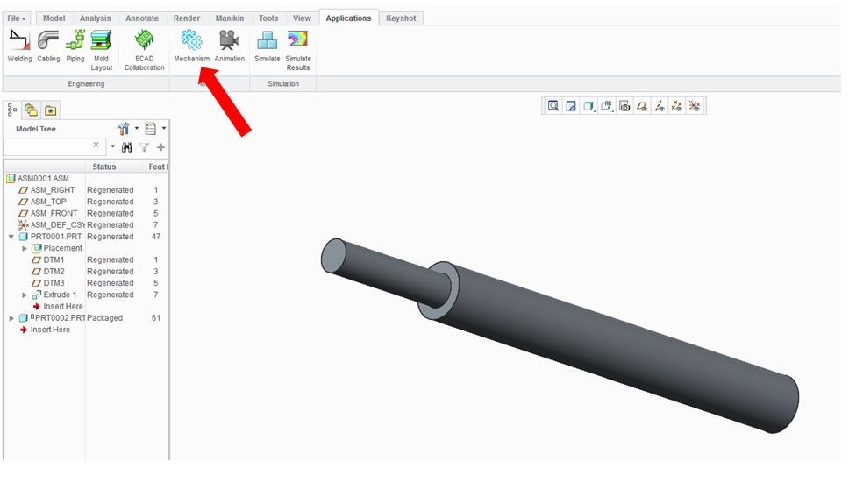Toggle datum plane display
Screen dimensions: 856x504
pyautogui.click(x=642, y=106)
